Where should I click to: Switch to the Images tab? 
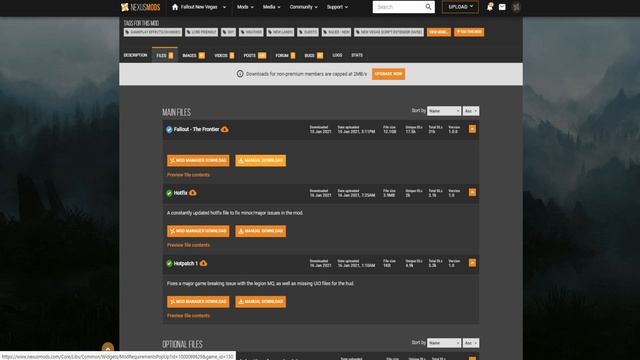tap(193, 55)
